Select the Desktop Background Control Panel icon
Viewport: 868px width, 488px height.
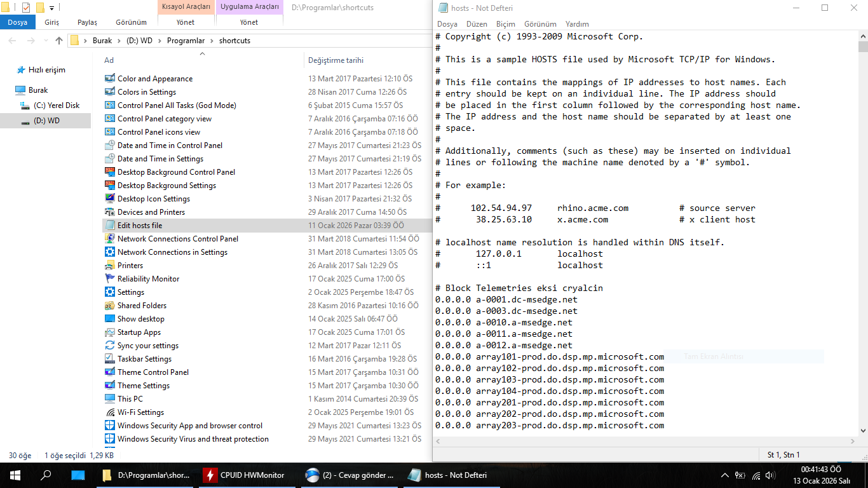(x=110, y=172)
